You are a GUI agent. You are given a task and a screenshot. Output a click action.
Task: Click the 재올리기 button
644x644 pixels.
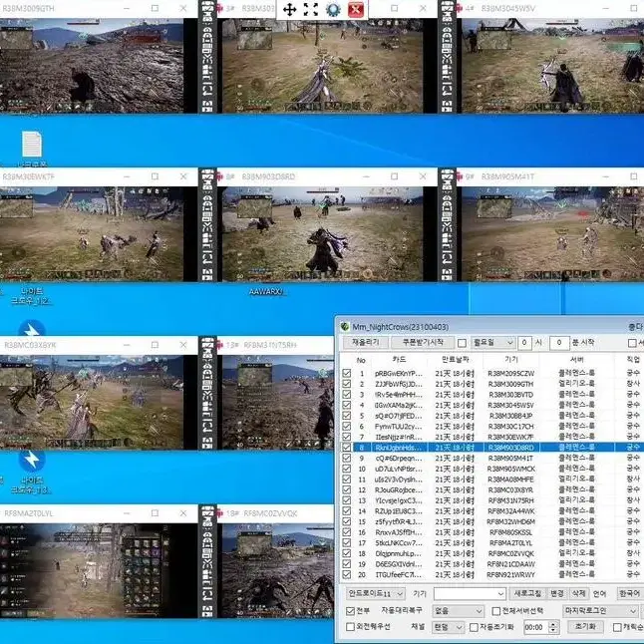[x=365, y=342]
